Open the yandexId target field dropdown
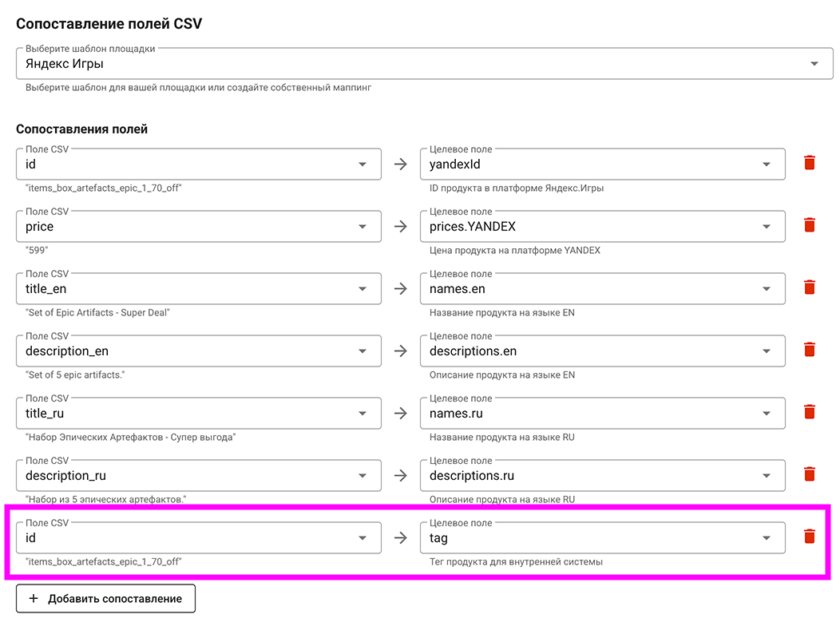 click(602, 164)
